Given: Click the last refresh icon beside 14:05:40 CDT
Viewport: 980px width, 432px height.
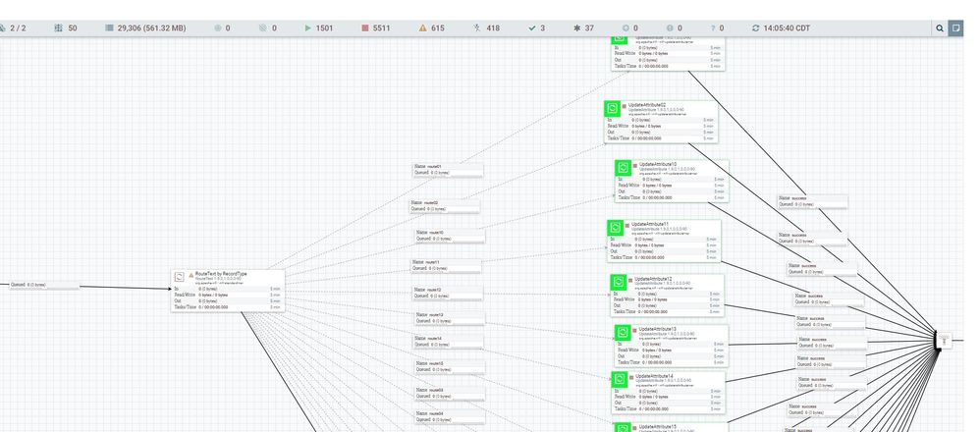Looking at the screenshot, I should (756, 28).
